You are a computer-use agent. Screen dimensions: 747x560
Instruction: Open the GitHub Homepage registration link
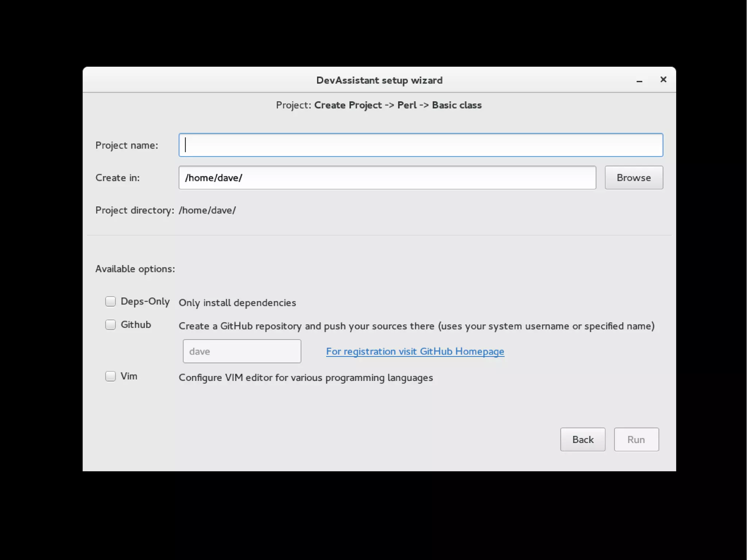point(415,351)
